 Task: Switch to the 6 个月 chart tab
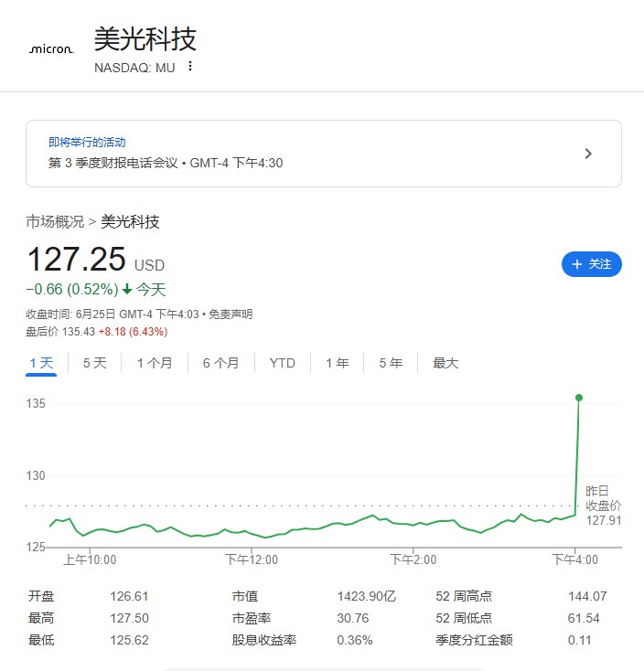pos(221,363)
